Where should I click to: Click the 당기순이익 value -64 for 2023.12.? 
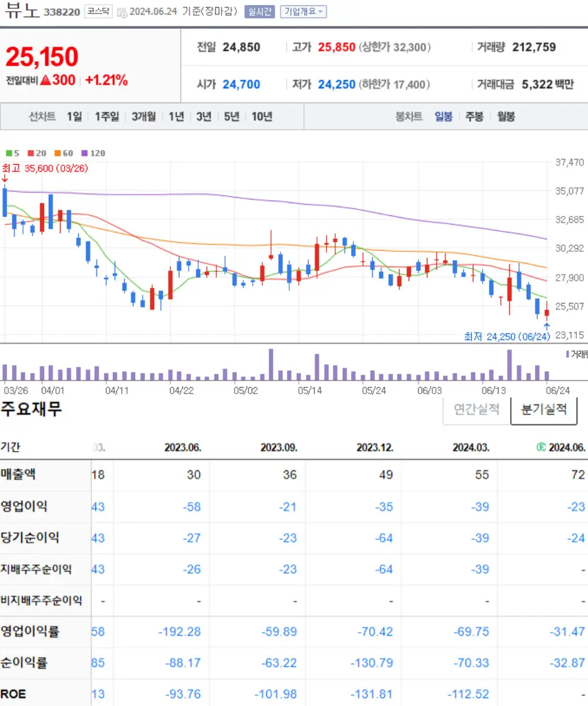point(383,538)
